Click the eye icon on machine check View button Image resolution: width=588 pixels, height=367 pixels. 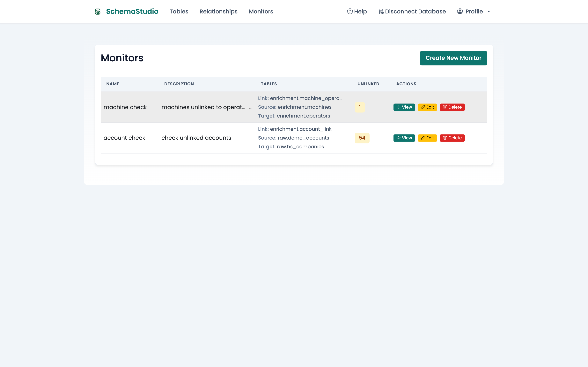pyautogui.click(x=398, y=107)
